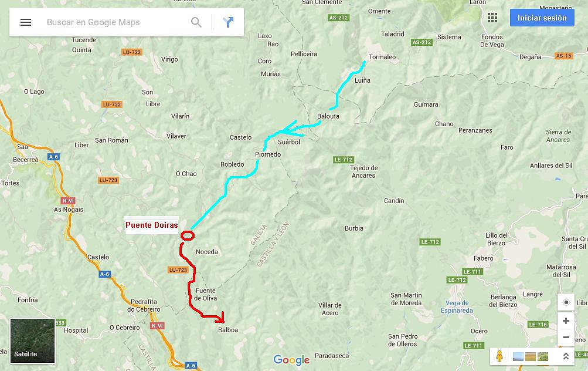Focus the Buscar en Google Maps field
This screenshot has height=371, width=588.
point(116,22)
